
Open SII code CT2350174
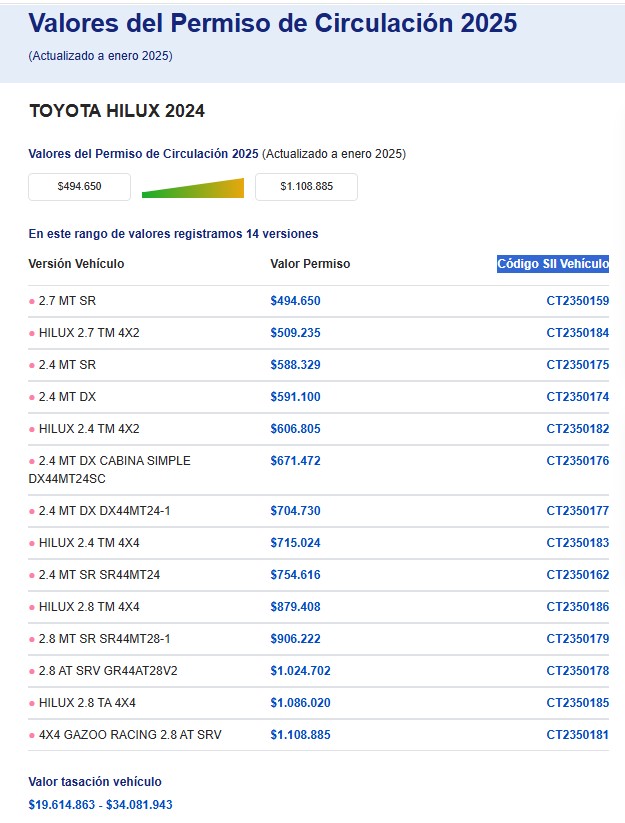coord(577,397)
